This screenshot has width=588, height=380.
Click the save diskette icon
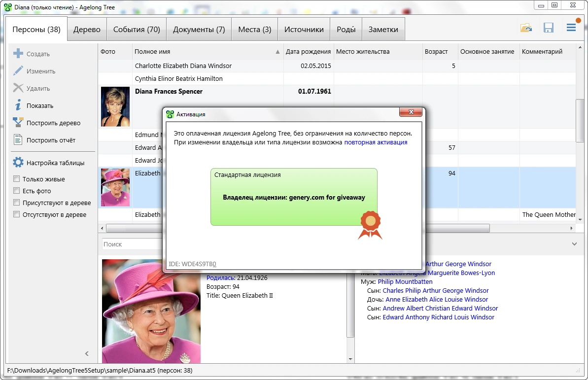pyautogui.click(x=549, y=28)
